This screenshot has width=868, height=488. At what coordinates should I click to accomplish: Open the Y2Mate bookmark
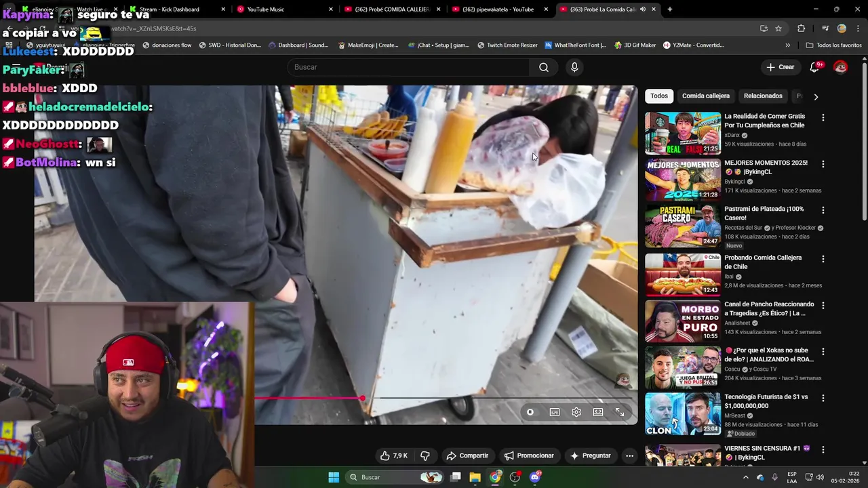[x=693, y=45]
